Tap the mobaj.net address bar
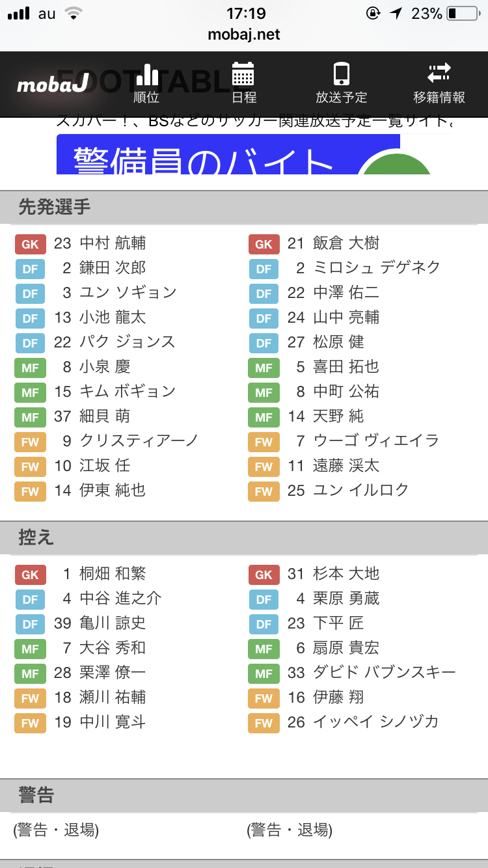Screen dimensions: 488x868 [244, 34]
